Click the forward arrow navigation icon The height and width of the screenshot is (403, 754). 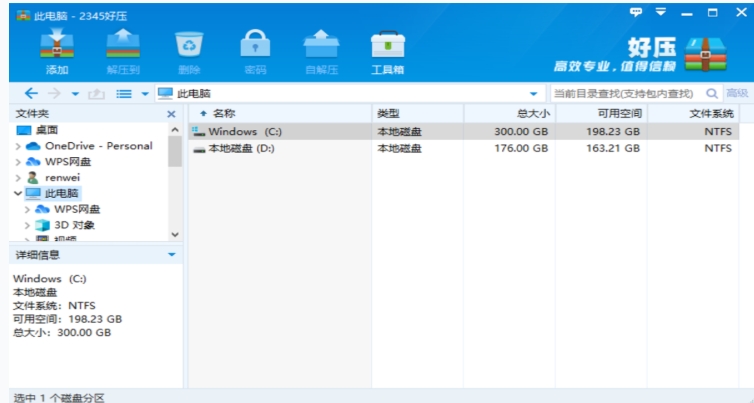pos(54,93)
